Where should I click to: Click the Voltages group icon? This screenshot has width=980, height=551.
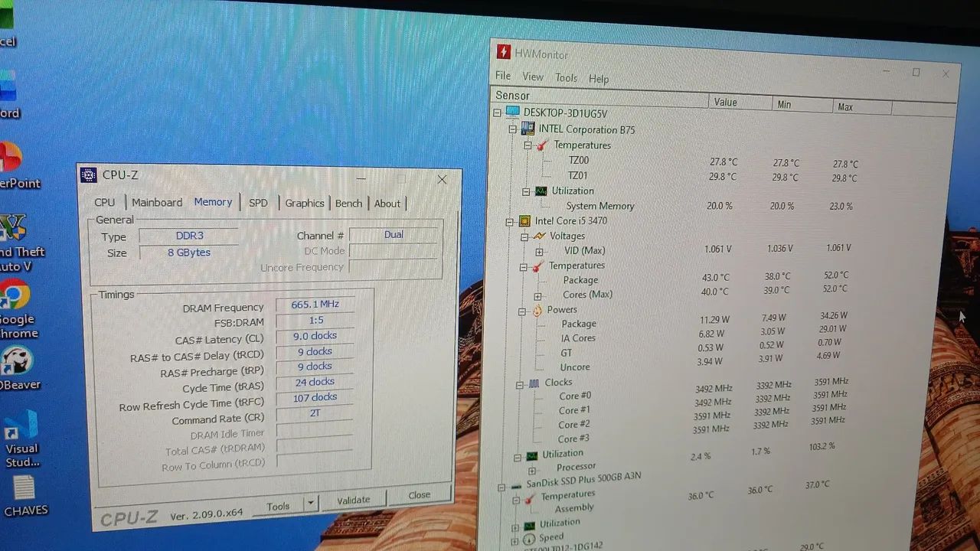coord(540,236)
